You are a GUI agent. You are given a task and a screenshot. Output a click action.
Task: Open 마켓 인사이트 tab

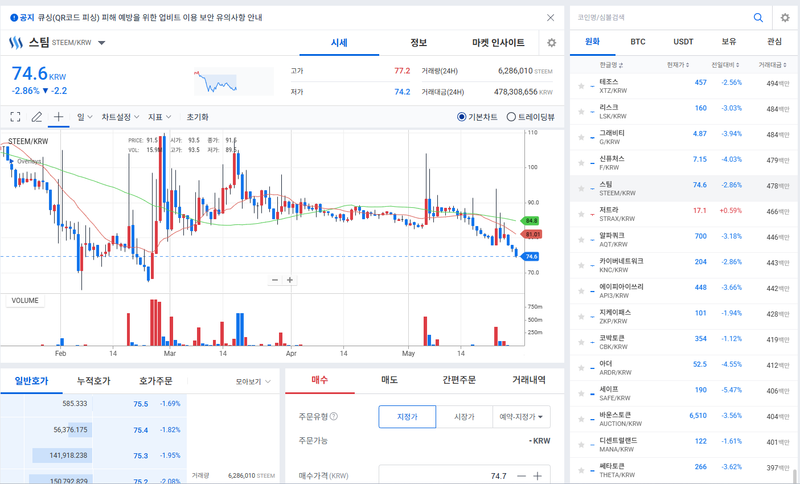498,43
